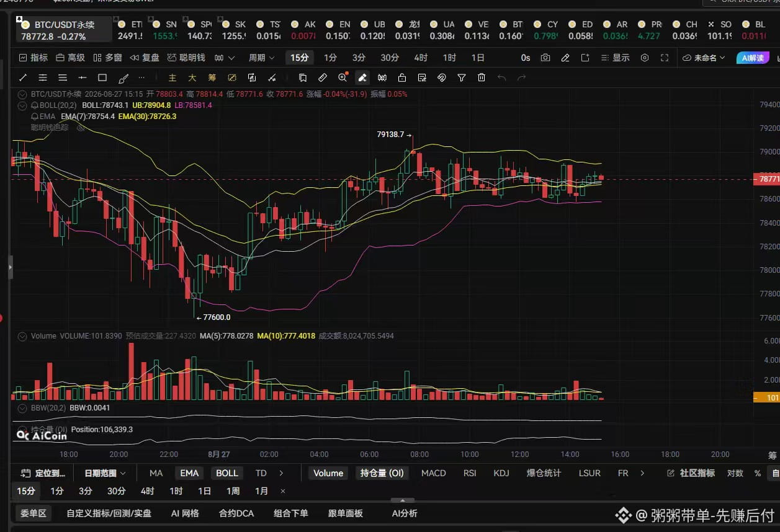
Task: Click the undo arrow icon
Action: [502, 78]
